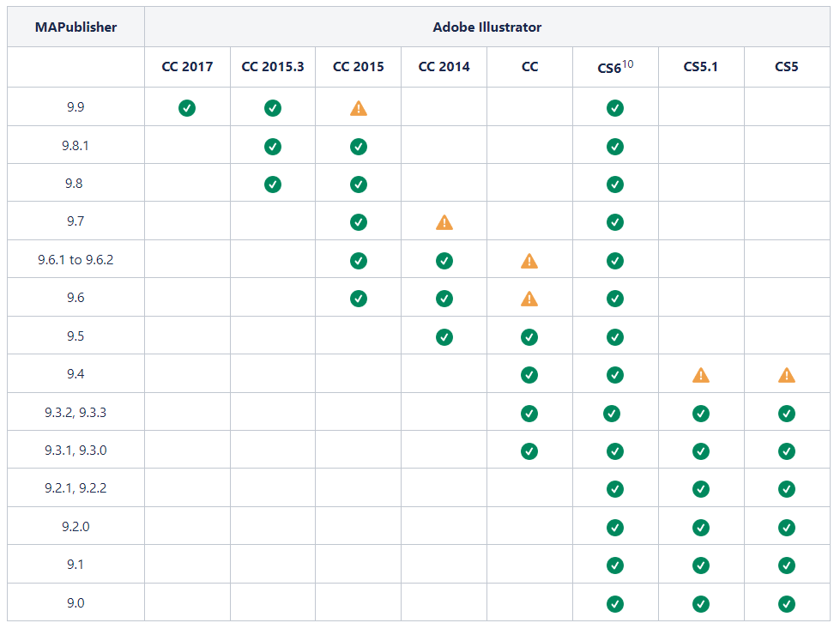This screenshot has height=629, width=840.
Task: Select the 9.5 check mark under CS6
Action: coord(615,337)
